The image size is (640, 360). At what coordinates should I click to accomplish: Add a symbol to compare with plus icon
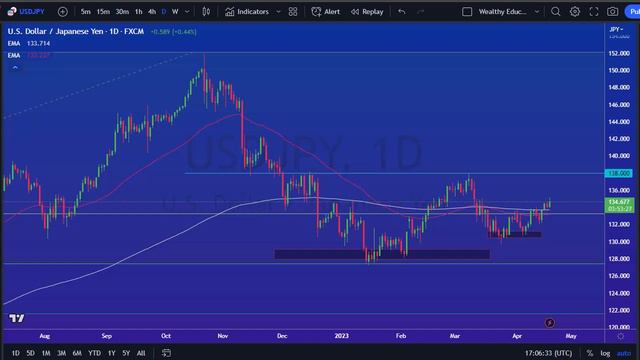(x=62, y=12)
